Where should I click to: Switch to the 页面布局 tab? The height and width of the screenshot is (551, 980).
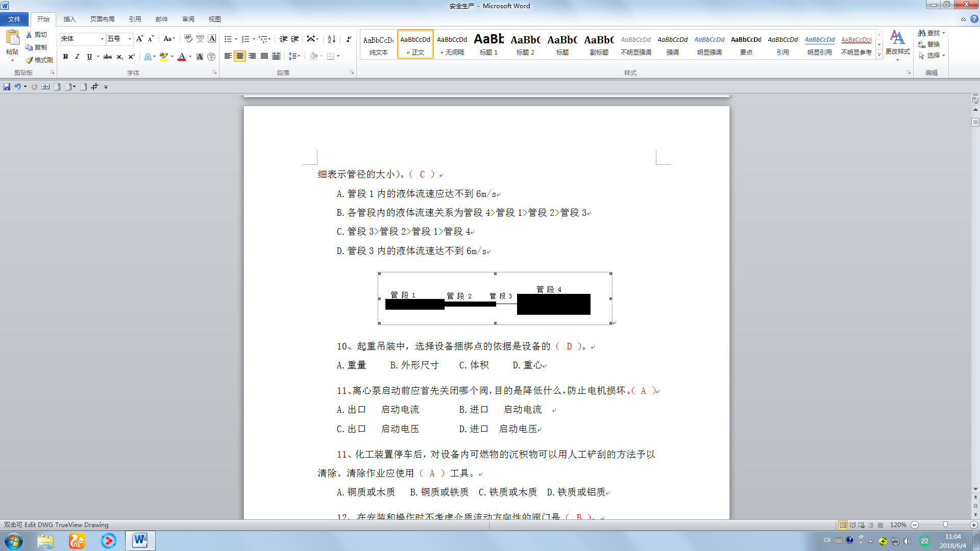102,19
